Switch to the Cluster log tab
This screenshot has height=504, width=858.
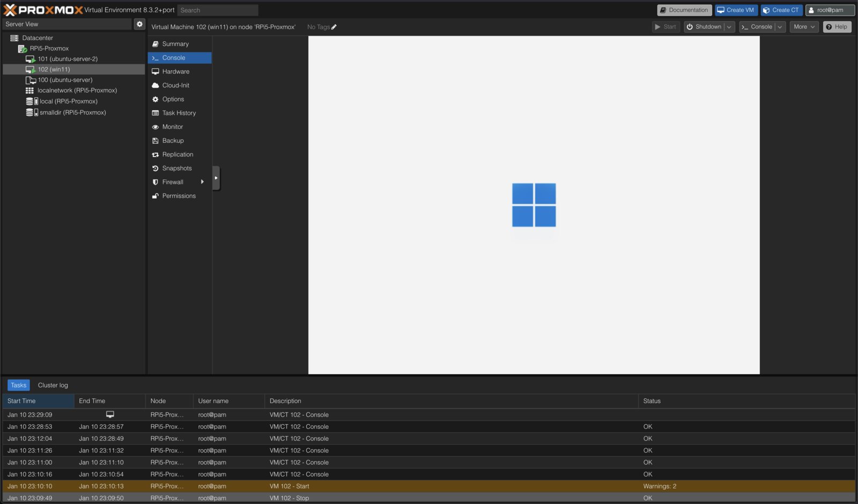[53, 386]
